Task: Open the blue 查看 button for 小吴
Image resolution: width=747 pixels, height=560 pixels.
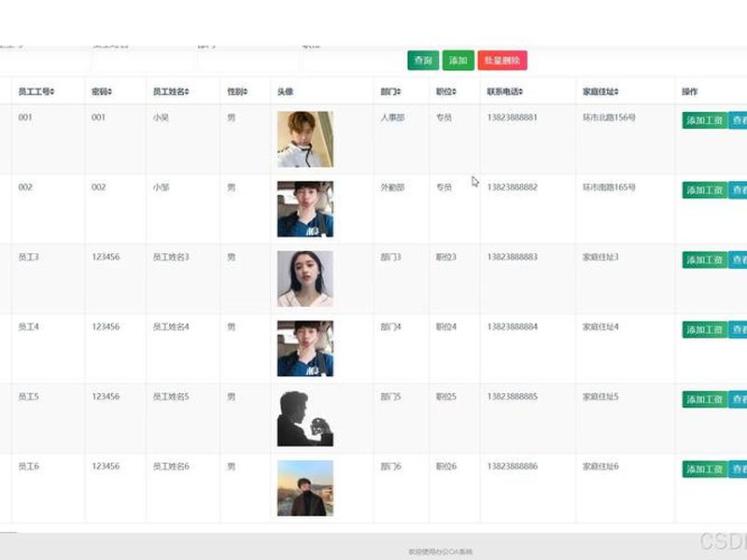Action: (738, 120)
